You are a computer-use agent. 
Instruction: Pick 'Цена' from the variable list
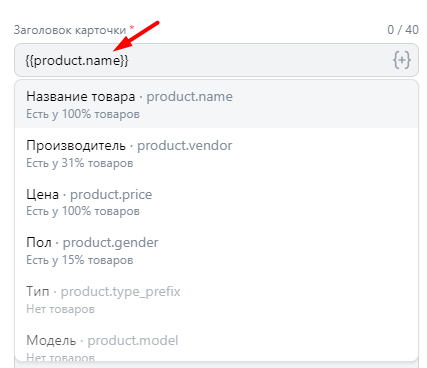tap(216, 202)
